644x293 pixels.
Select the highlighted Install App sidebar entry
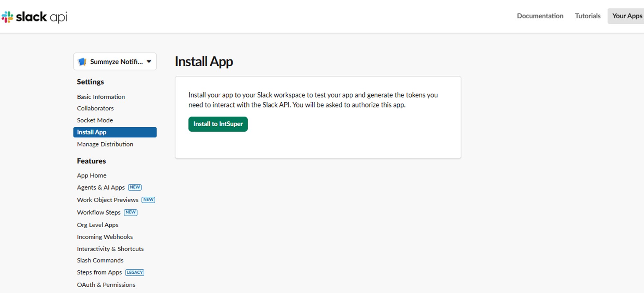[92, 132]
